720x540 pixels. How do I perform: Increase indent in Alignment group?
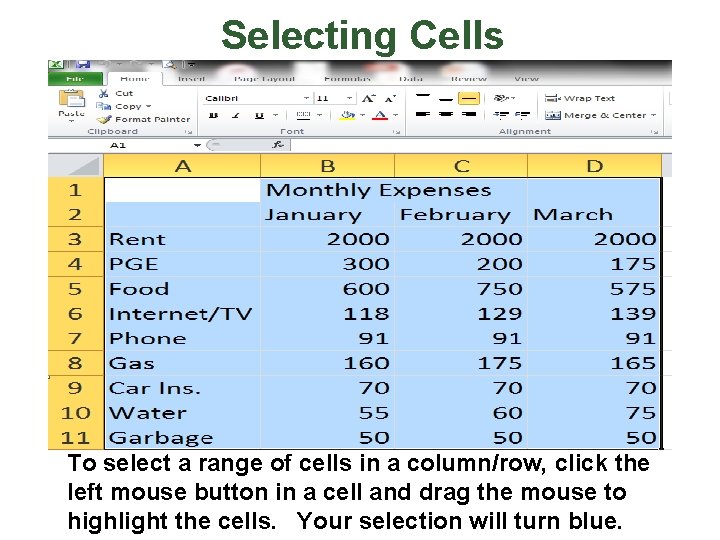pyautogui.click(x=523, y=115)
